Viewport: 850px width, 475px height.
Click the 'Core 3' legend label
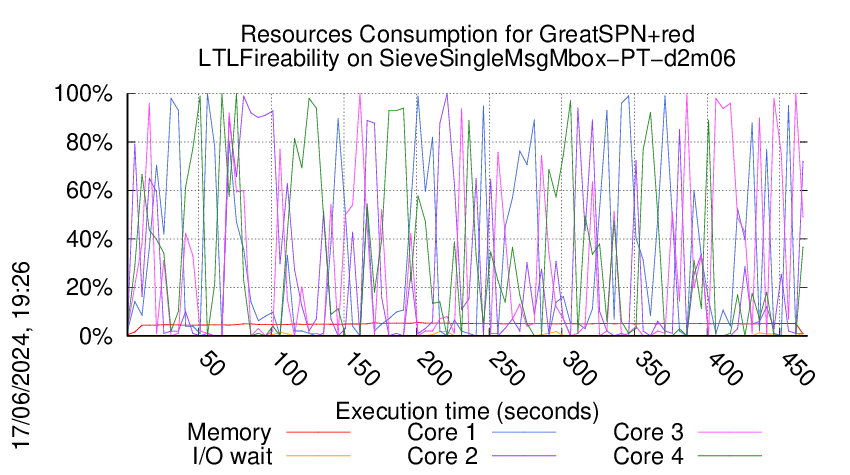click(648, 432)
